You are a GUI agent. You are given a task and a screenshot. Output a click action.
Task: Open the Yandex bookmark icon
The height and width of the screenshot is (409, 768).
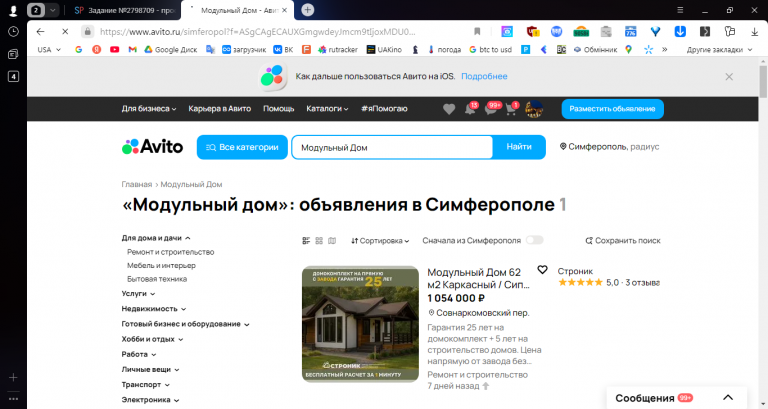[x=96, y=49]
